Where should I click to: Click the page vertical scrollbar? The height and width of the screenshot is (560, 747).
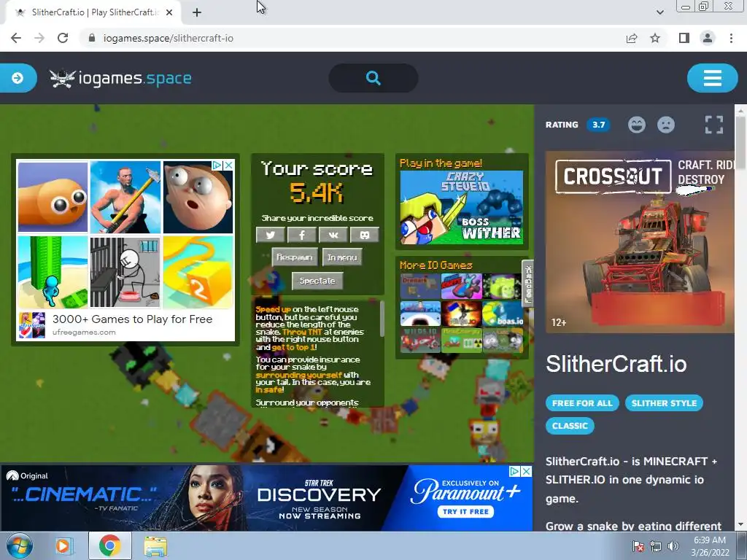[x=740, y=143]
